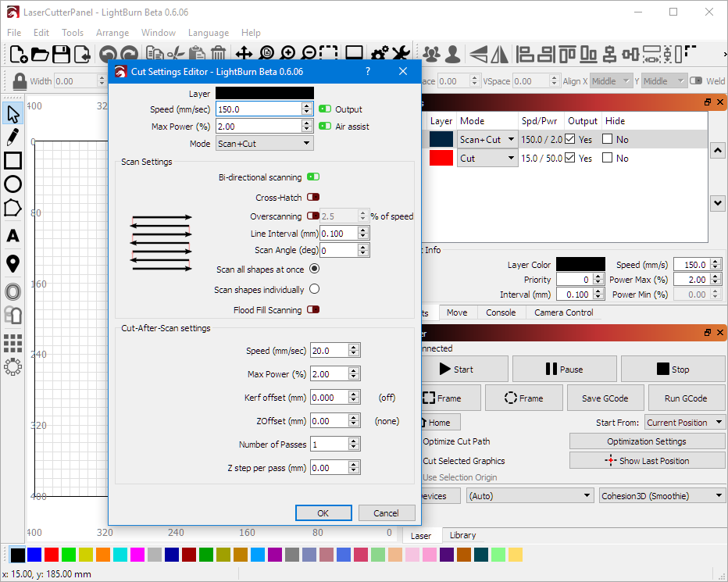Click the Circular Array tool

(12, 366)
